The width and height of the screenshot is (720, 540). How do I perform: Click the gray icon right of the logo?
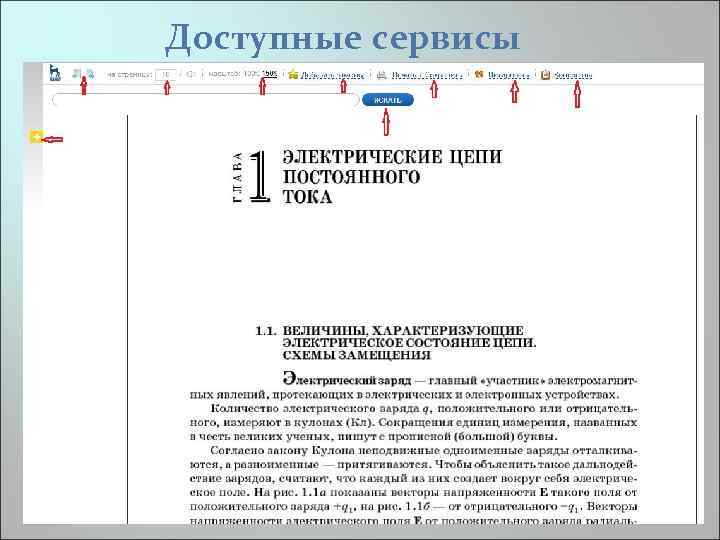[x=77, y=73]
